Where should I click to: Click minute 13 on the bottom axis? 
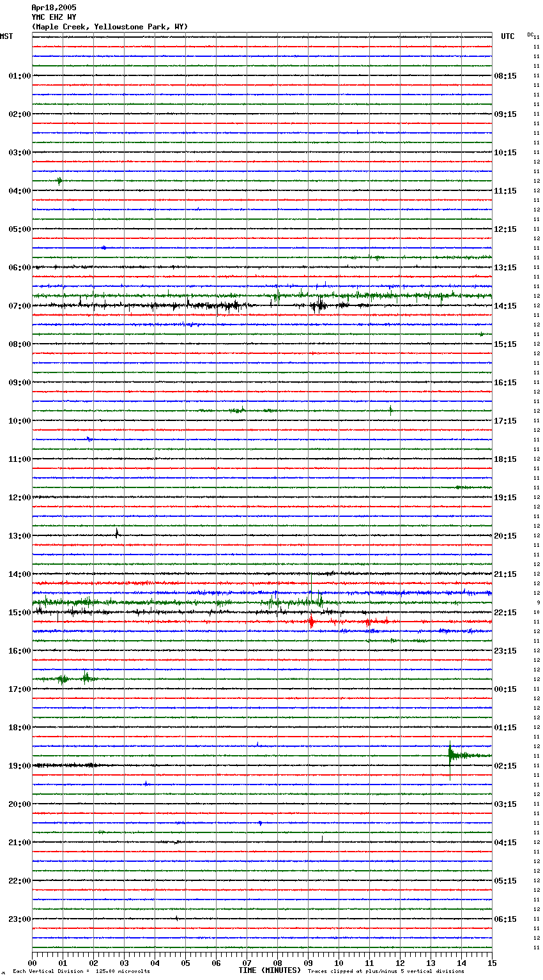point(431,963)
